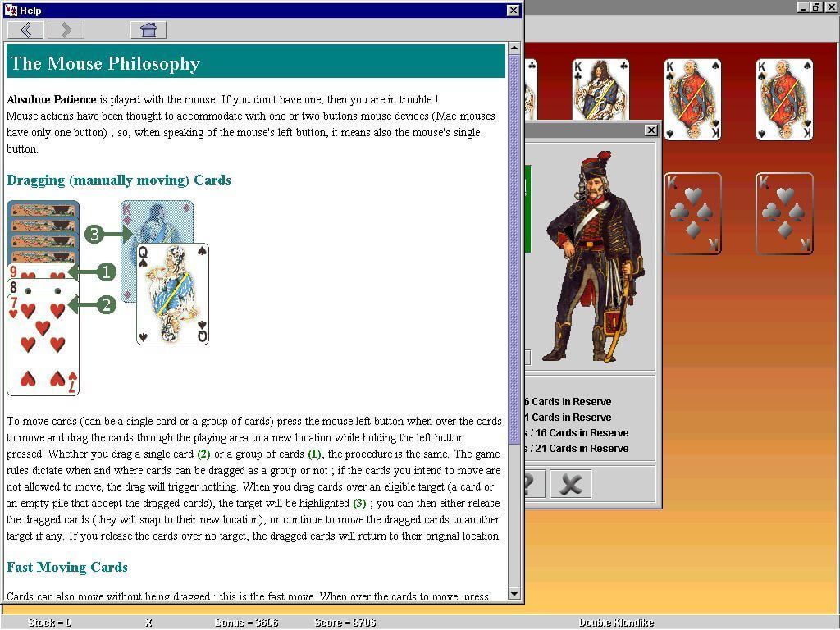
Task: Click 'The Mouse Philosophy' heading
Action: (x=105, y=63)
